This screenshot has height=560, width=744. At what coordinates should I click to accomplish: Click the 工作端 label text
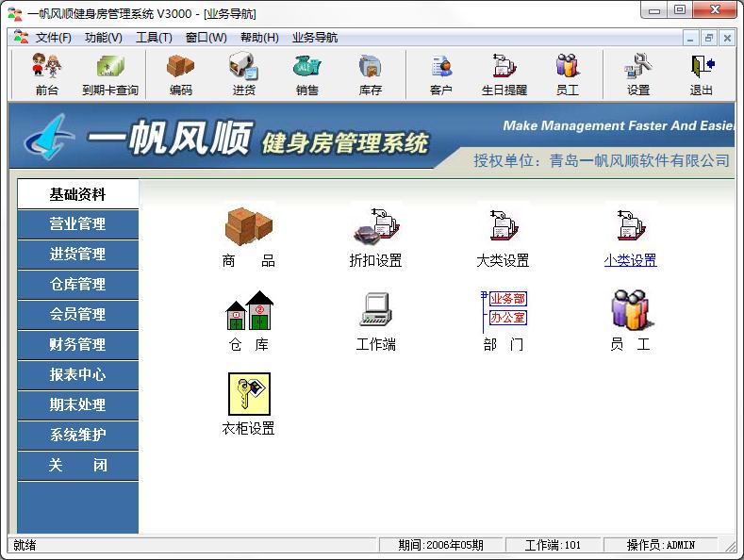[x=376, y=344]
